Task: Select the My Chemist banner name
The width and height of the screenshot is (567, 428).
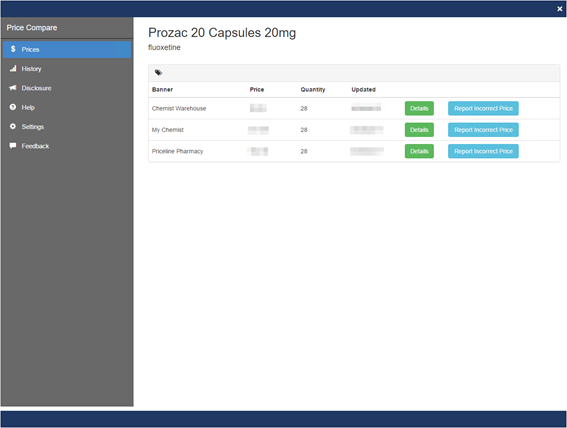Action: 168,130
